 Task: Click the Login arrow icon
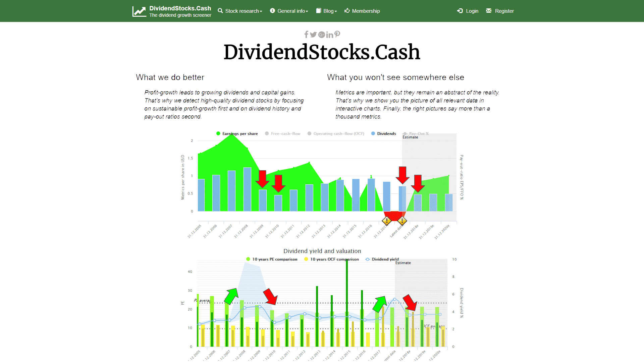pyautogui.click(x=460, y=11)
